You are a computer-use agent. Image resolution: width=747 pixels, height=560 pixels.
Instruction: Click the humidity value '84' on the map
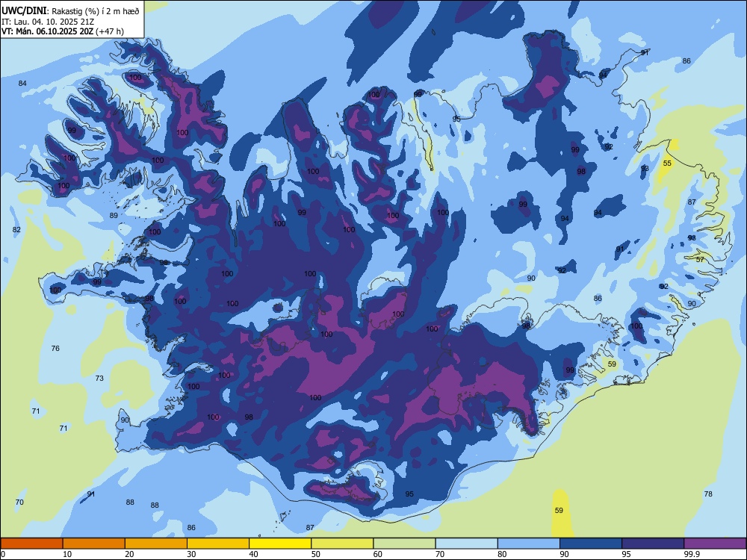(22, 84)
